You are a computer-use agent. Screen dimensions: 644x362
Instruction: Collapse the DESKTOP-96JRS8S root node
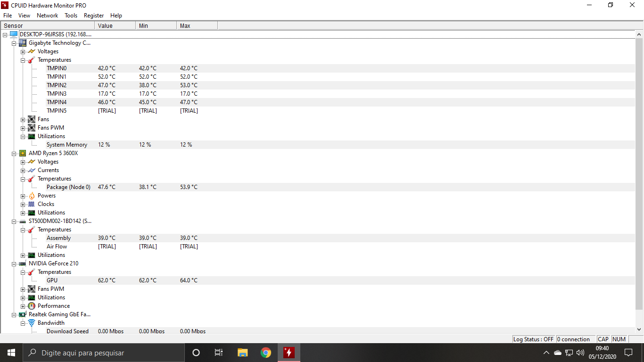5,34
